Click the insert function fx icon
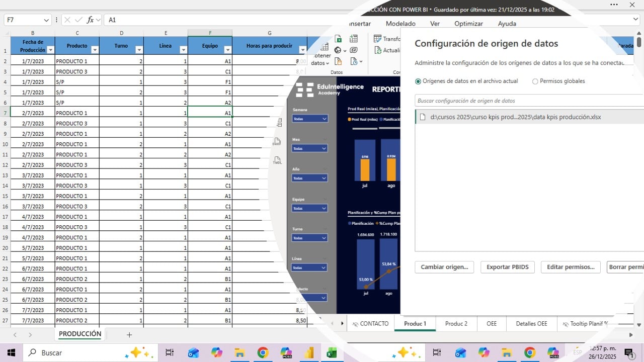This screenshot has height=362, width=644. coord(91,20)
